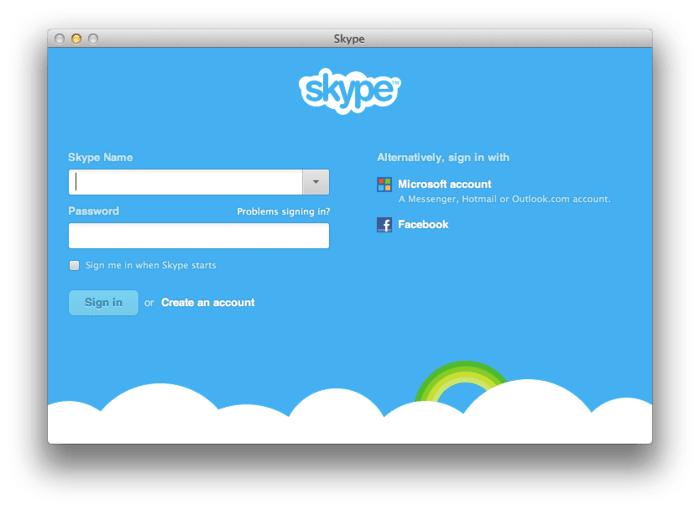Click Messenger, Hotmail or Outlook.com description

tap(504, 199)
